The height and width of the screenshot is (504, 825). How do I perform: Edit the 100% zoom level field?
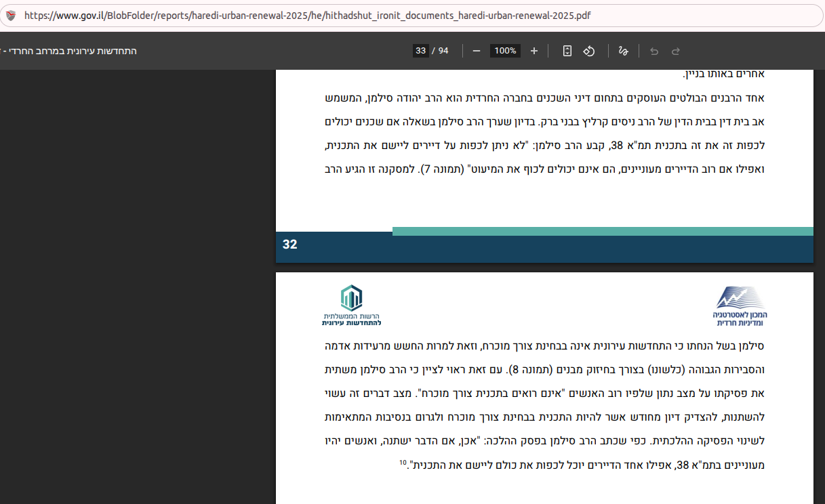click(x=505, y=51)
